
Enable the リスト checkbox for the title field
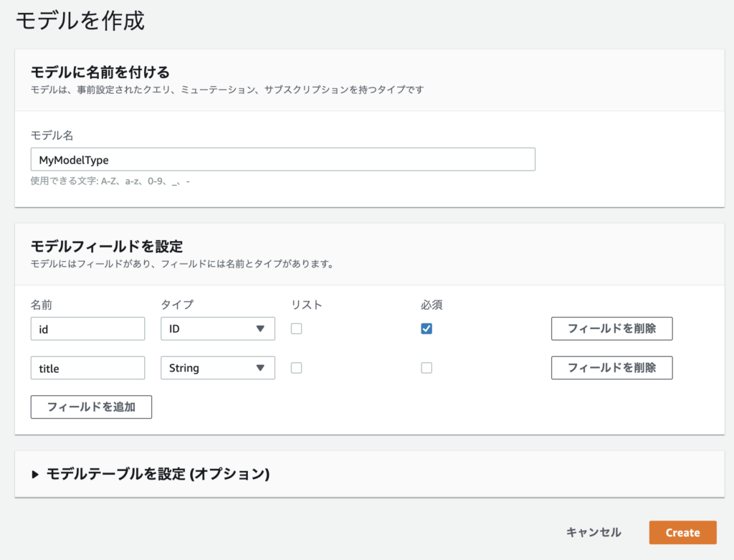[x=296, y=368]
